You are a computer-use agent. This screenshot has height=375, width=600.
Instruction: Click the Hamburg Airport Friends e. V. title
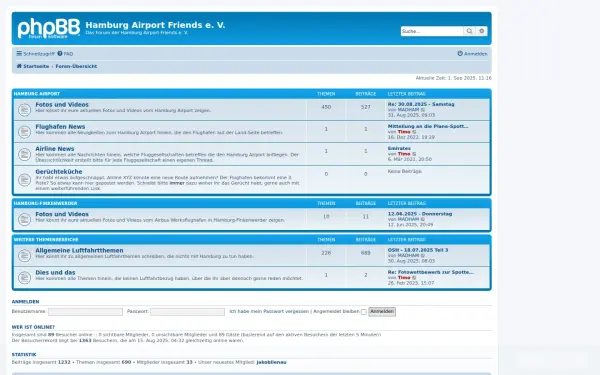(155, 25)
